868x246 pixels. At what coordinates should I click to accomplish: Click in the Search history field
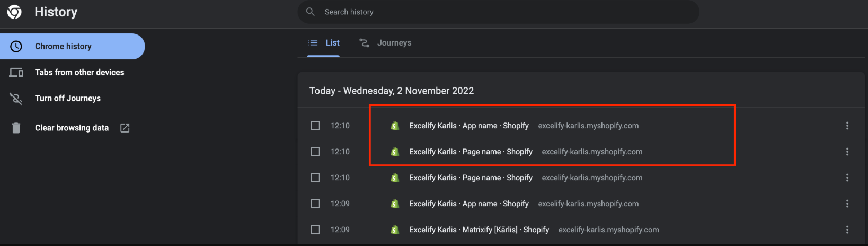[x=498, y=12]
